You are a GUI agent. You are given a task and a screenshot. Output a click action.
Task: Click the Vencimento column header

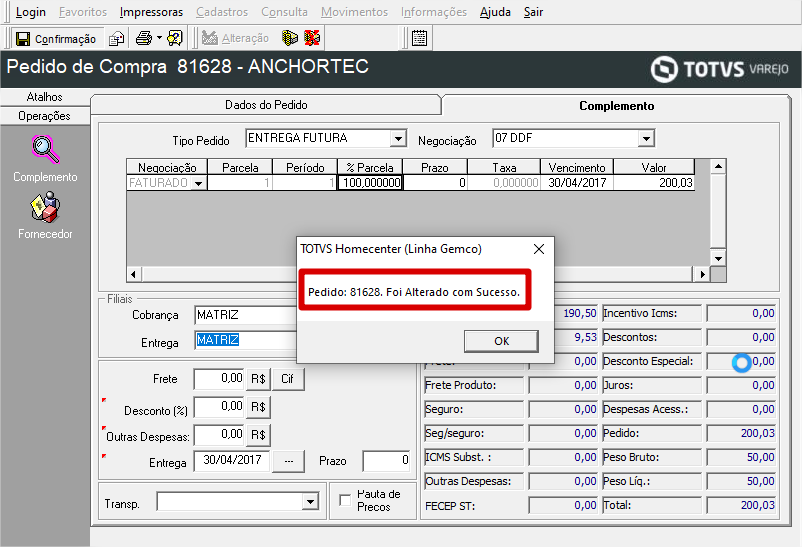click(577, 167)
